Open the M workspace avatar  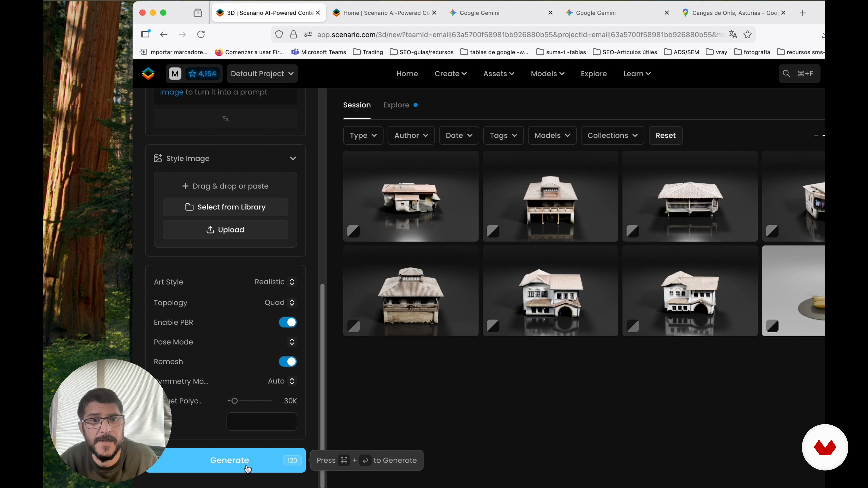coord(175,73)
